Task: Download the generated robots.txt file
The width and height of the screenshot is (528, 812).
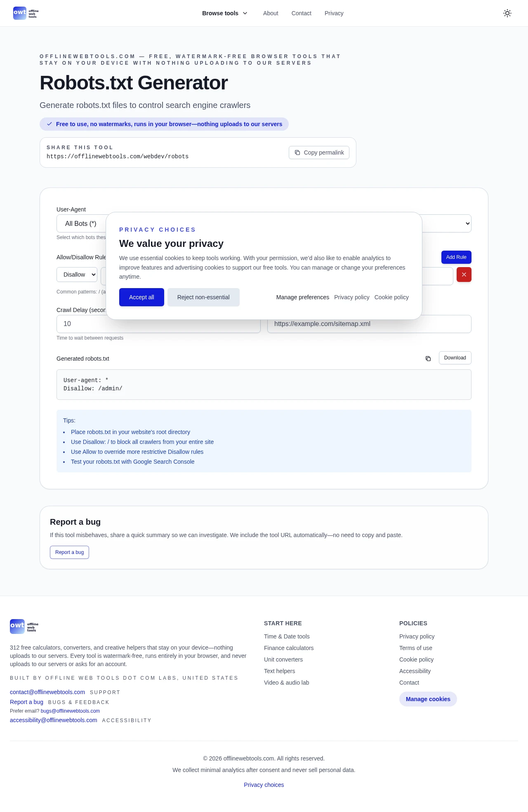Action: pyautogui.click(x=455, y=358)
